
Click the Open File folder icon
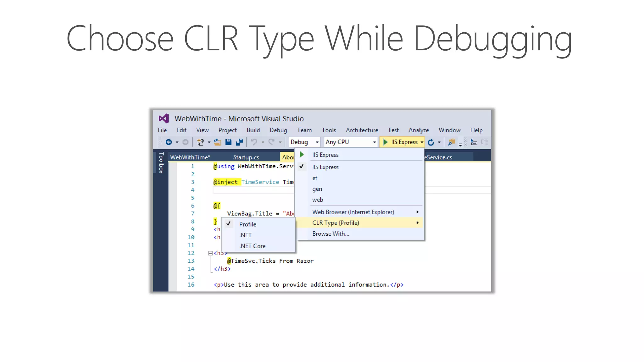[x=217, y=142]
